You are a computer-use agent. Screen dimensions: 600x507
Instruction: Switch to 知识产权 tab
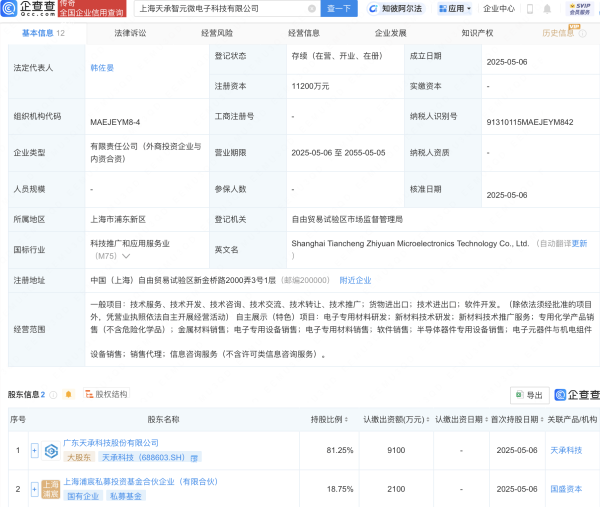click(x=477, y=33)
